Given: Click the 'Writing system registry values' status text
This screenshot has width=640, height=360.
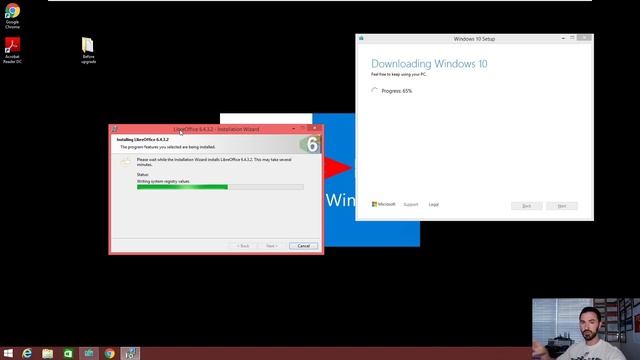Looking at the screenshot, I should pyautogui.click(x=163, y=181).
